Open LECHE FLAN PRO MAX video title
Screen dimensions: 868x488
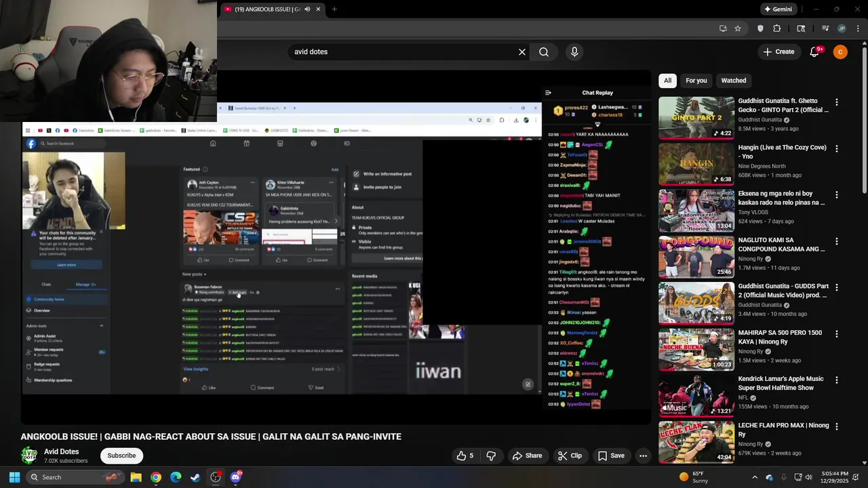point(784,430)
